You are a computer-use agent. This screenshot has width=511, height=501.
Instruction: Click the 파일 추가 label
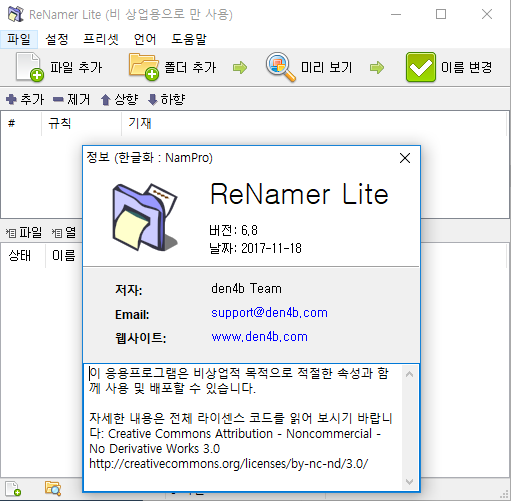click(x=76, y=67)
